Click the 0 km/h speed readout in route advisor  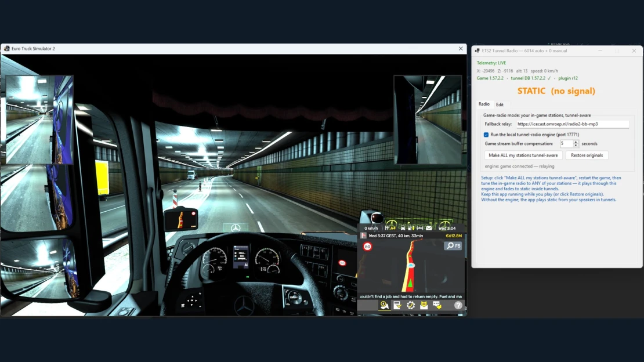371,228
